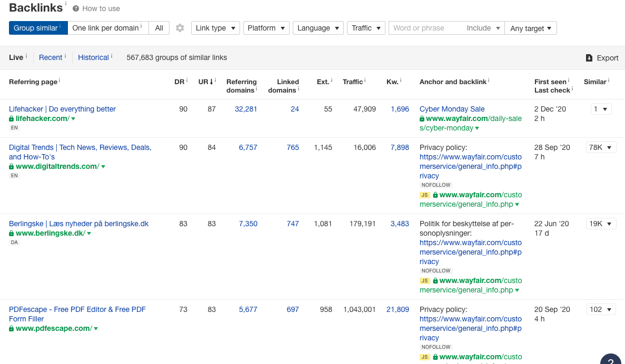625x364 pixels.
Task: Click the JS badge on the Wayfair backlink
Action: point(424,195)
